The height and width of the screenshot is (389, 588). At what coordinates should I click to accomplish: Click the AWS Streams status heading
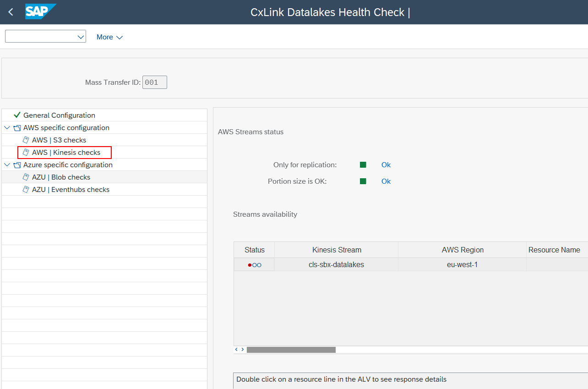tap(250, 132)
